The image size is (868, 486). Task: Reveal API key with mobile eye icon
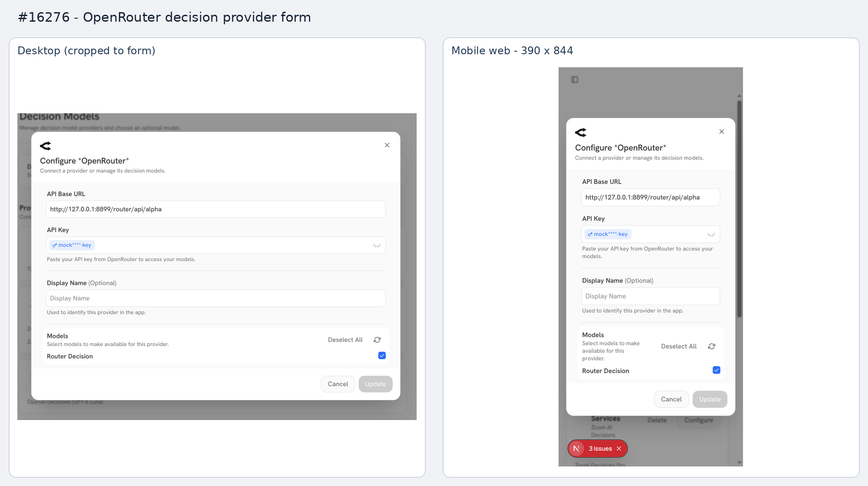[x=711, y=235]
